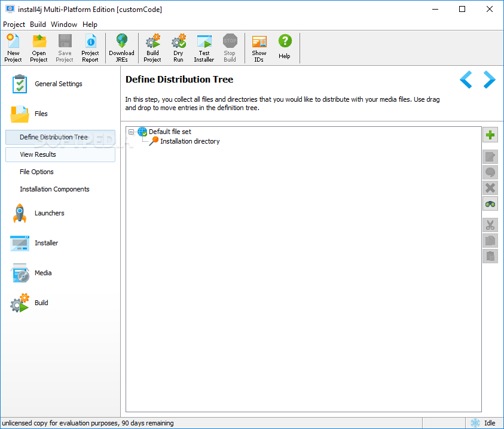Open the Window menu
504x429 pixels.
point(64,25)
